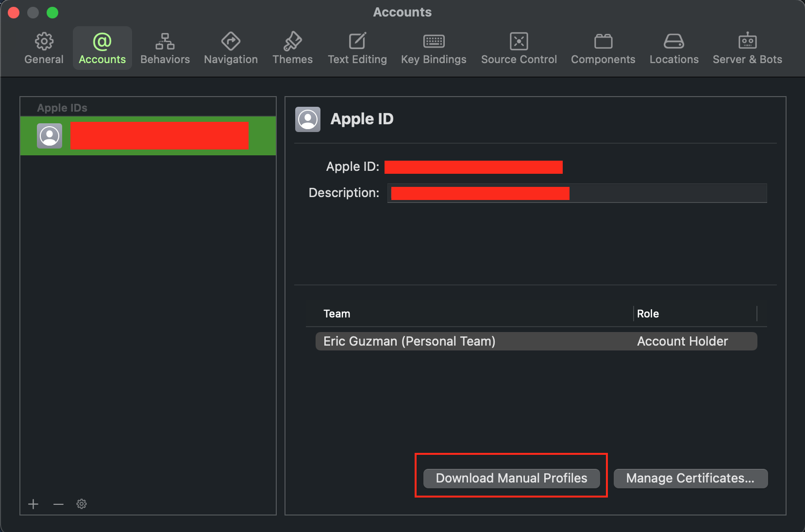The height and width of the screenshot is (532, 805).
Task: Add a new account with plus button
Action: pyautogui.click(x=33, y=504)
